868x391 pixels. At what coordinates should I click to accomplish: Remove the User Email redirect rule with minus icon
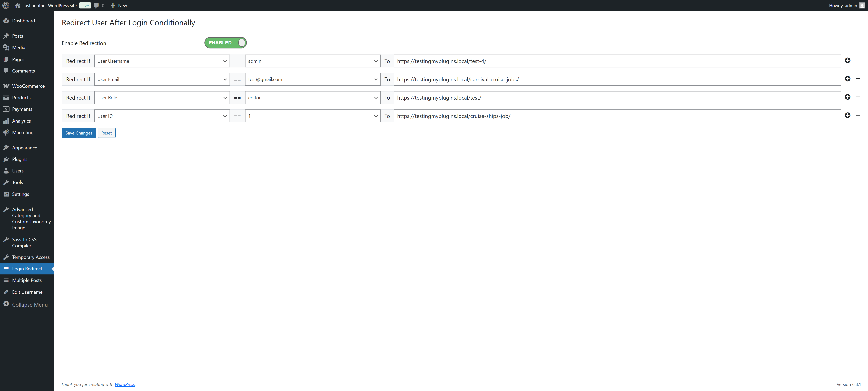point(857,79)
